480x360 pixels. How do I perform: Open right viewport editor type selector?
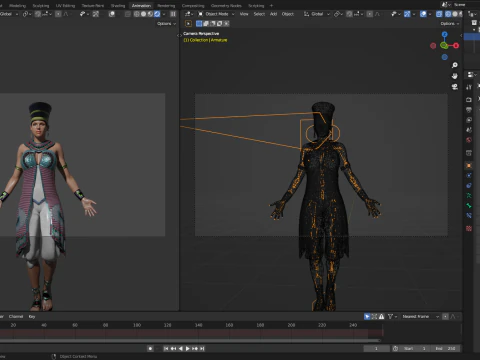[188, 14]
